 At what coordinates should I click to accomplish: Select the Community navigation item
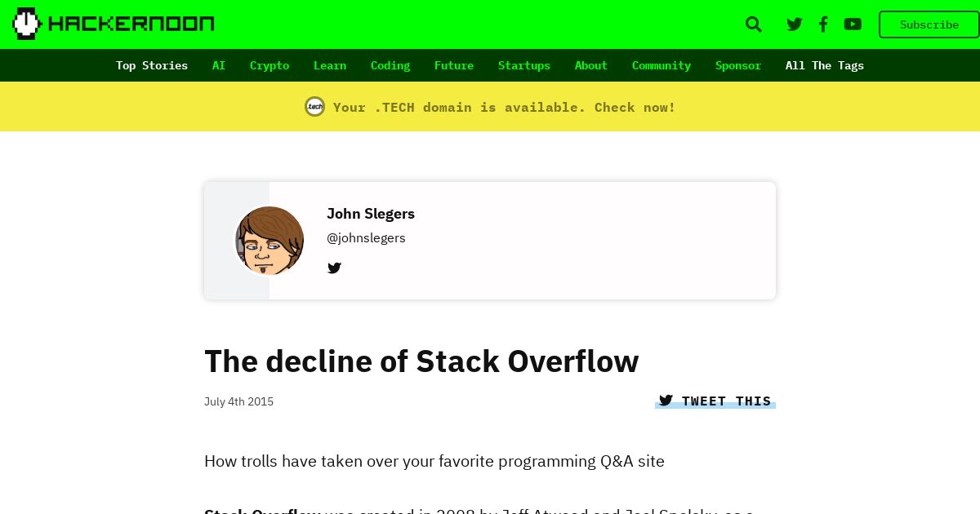click(x=661, y=65)
